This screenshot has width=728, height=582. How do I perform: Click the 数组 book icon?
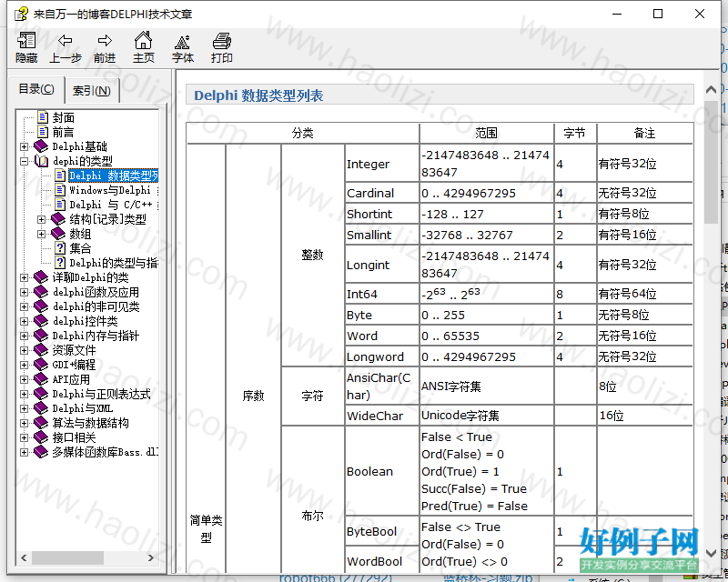[x=58, y=234]
